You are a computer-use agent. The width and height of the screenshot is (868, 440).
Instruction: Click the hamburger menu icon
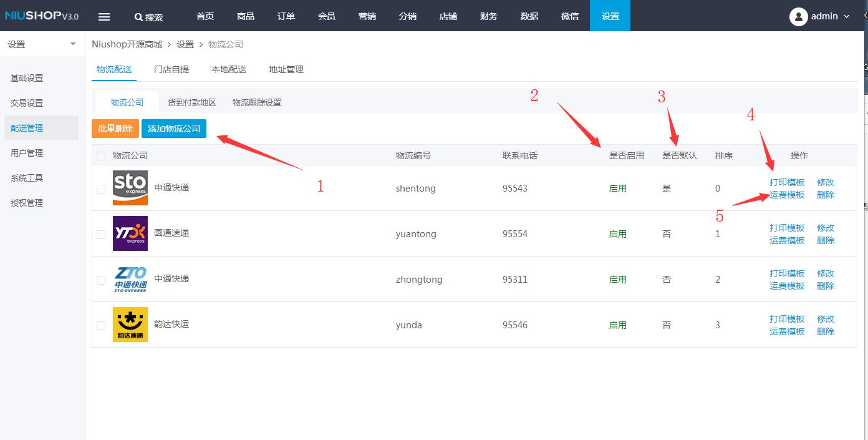click(x=104, y=16)
